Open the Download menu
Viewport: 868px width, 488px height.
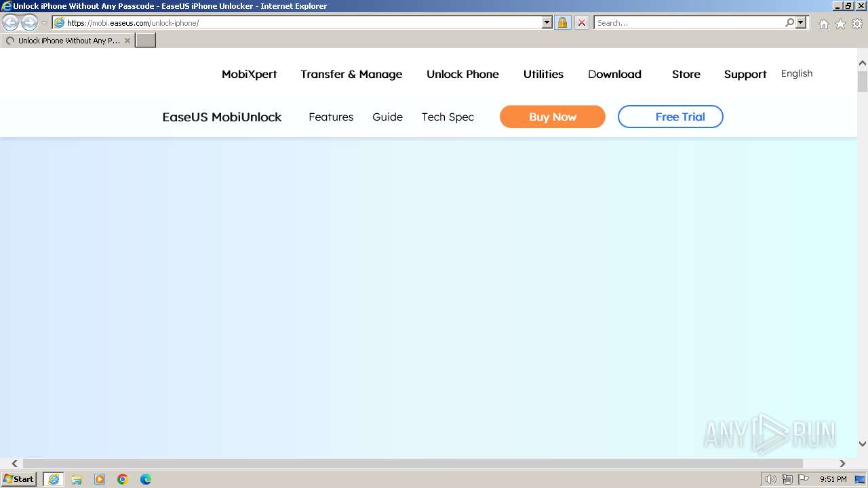(x=614, y=75)
